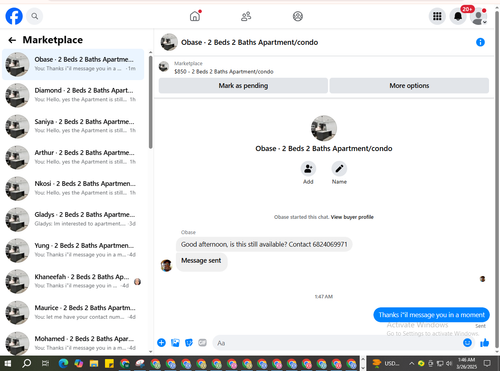Screen dimensions: 500x371
Task: Open the View buyer profile link
Action: pyautogui.click(x=352, y=217)
